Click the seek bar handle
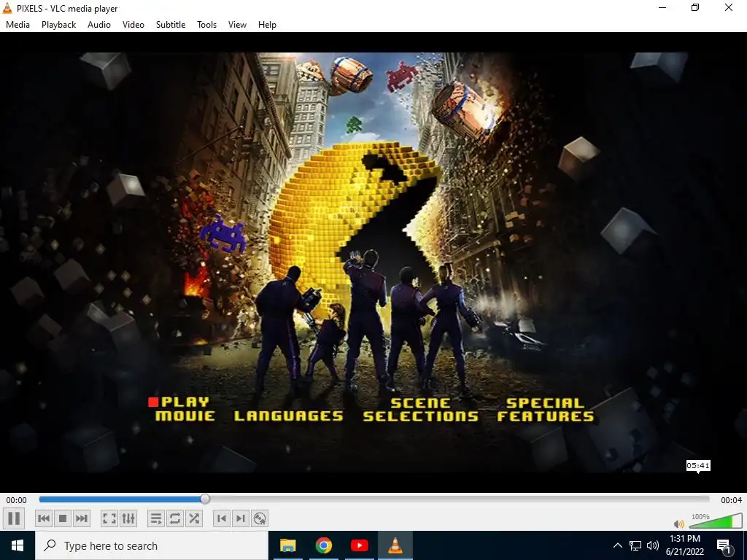This screenshot has width=747, height=560. point(205,499)
